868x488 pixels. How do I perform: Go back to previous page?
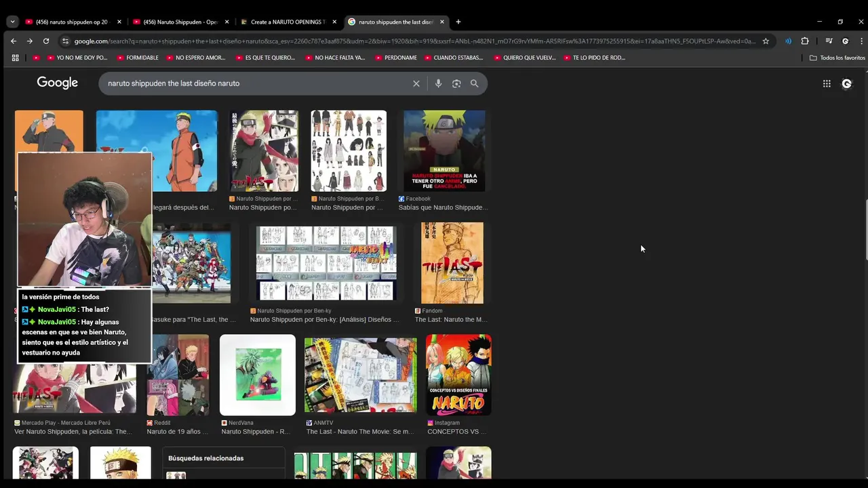14,41
